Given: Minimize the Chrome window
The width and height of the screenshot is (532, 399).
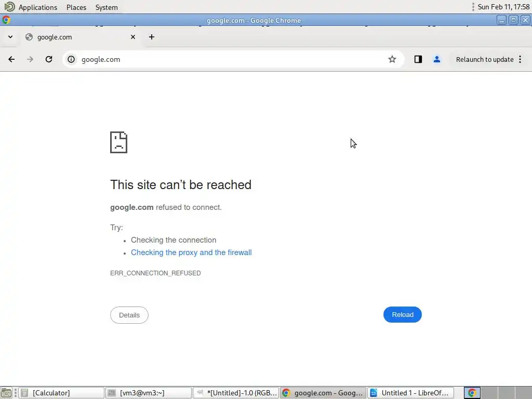Looking at the screenshot, I should [501, 20].
